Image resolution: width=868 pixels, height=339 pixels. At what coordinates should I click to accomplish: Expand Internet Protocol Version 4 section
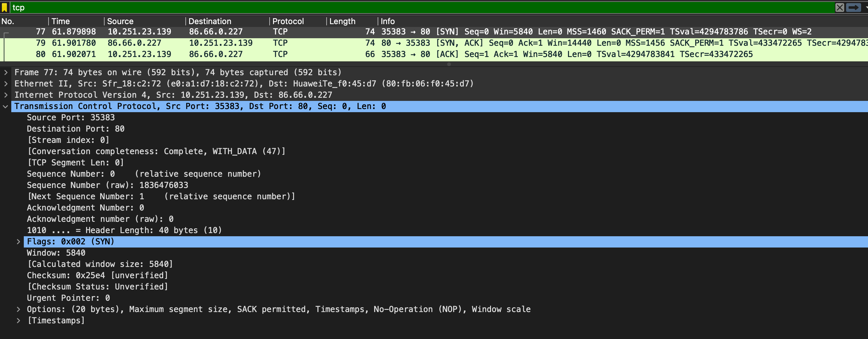click(6, 95)
